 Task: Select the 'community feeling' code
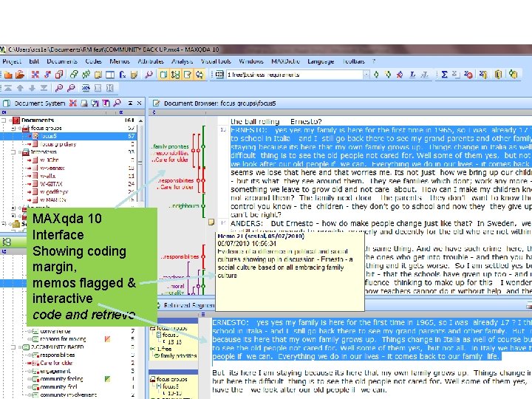coord(61,379)
